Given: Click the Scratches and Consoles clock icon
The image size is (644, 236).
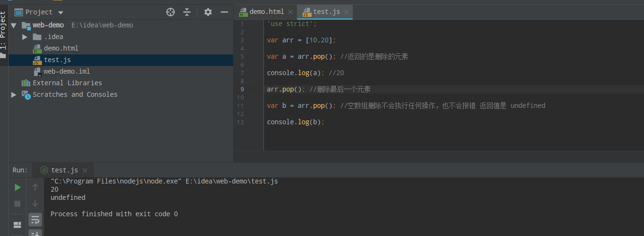Looking at the screenshot, I should [26, 95].
